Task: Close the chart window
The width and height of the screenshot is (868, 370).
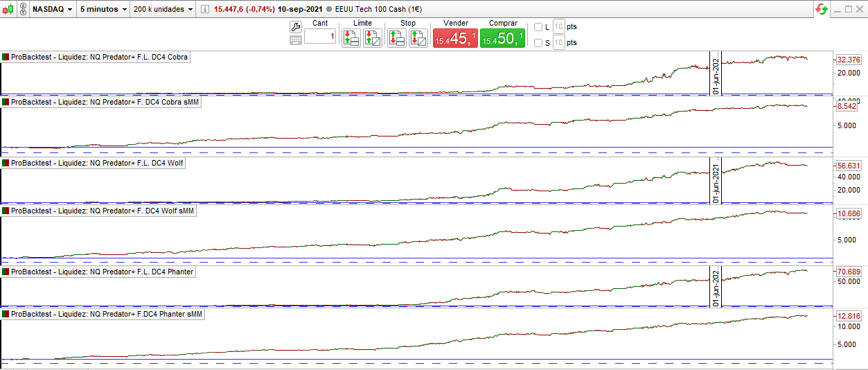Action: click(860, 10)
